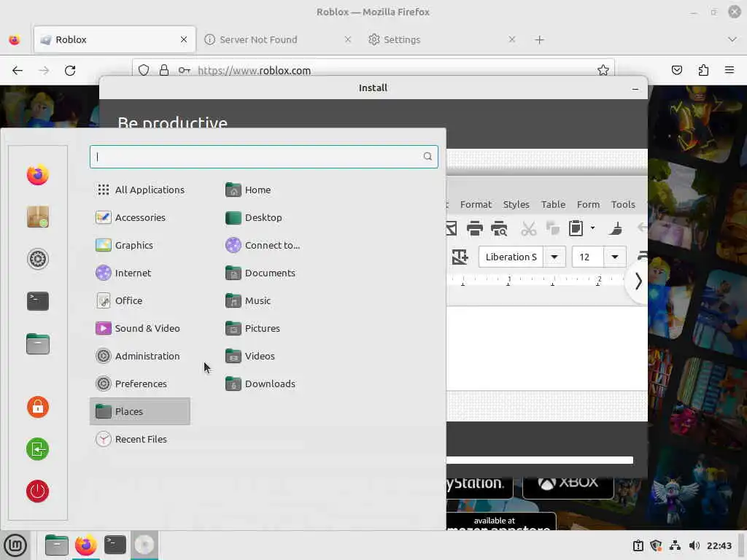Select Accessories category
This screenshot has height=560, width=747.
pos(140,217)
